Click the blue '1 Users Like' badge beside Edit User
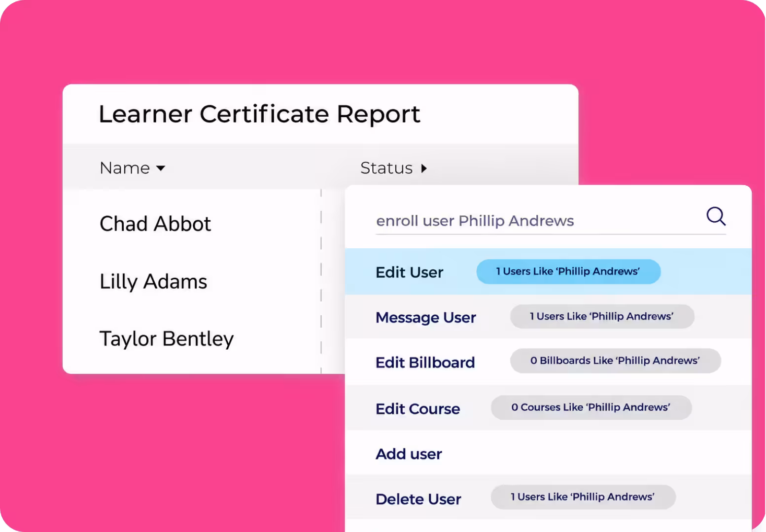766x532 pixels. (x=568, y=271)
